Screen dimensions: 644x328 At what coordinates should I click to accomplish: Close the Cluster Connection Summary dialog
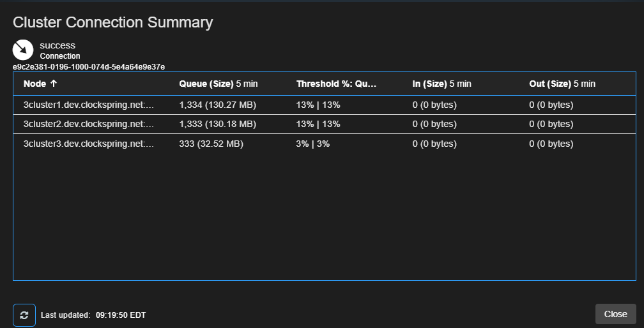(x=616, y=314)
